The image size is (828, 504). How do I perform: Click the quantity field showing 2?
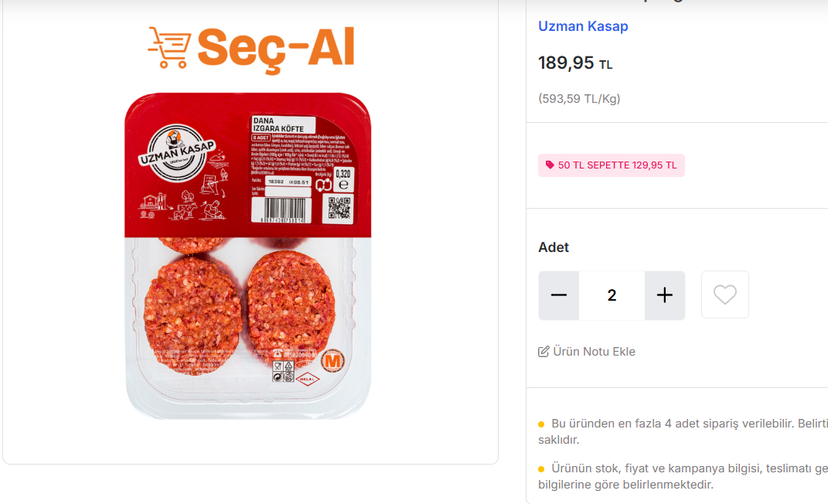point(612,295)
